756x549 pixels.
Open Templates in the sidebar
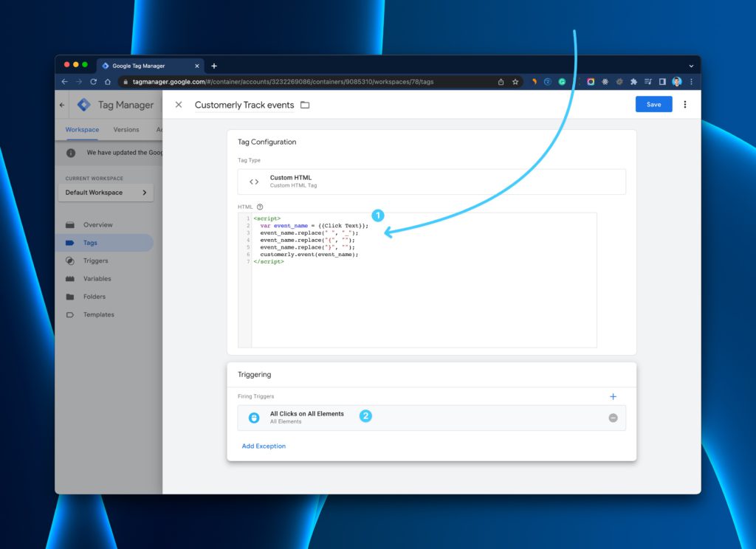click(x=98, y=314)
